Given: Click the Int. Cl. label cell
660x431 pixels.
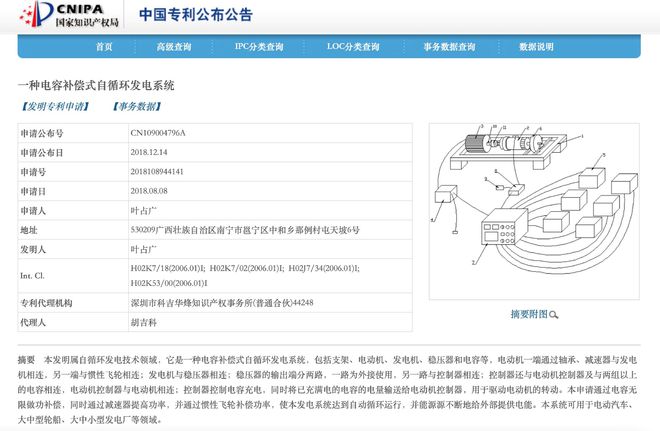Looking at the screenshot, I should pyautogui.click(x=73, y=276).
